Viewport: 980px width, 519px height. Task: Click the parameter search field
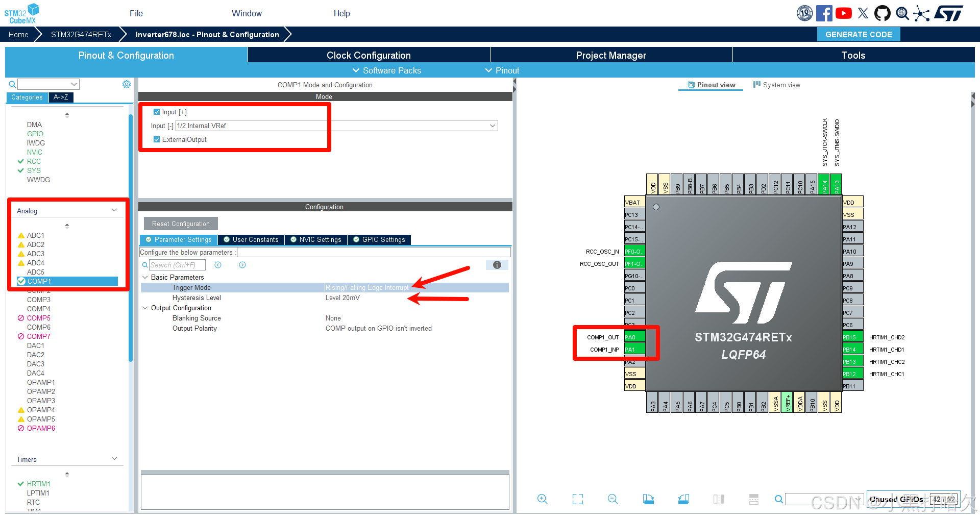177,265
